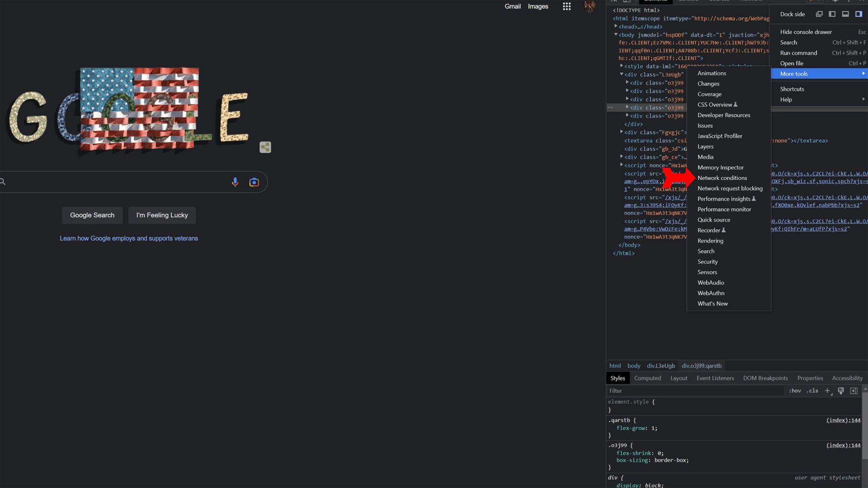Expand the head element node

[616, 27]
